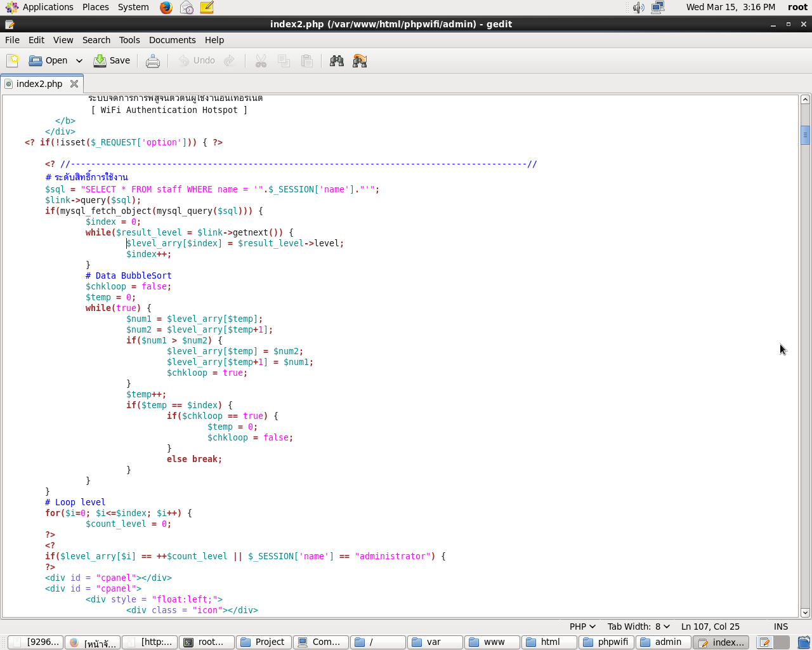Open the Tools menu

tap(129, 39)
